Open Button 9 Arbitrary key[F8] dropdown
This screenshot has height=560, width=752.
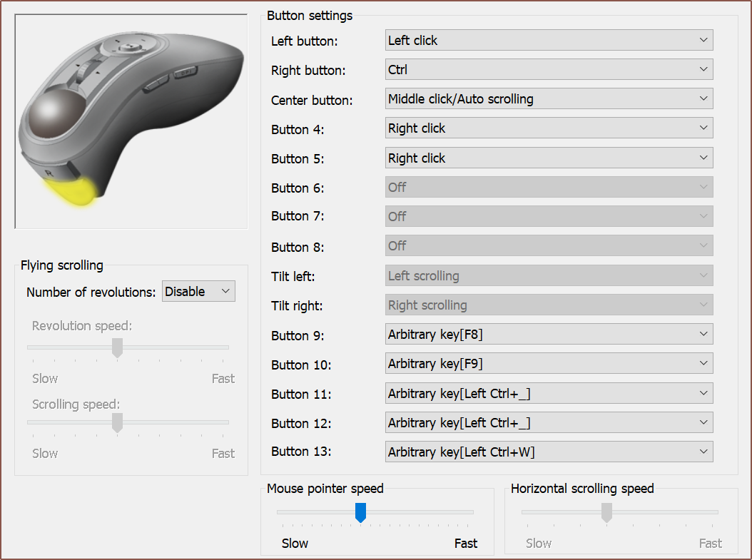click(548, 334)
